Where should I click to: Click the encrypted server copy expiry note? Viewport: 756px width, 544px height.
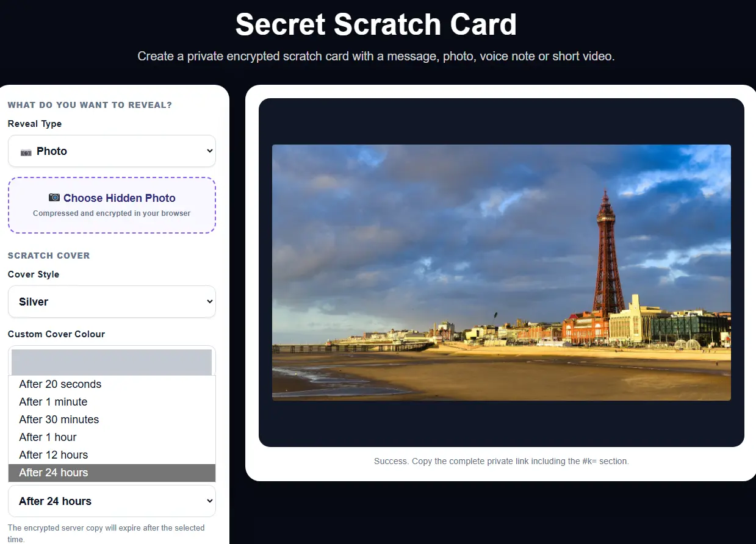point(106,533)
